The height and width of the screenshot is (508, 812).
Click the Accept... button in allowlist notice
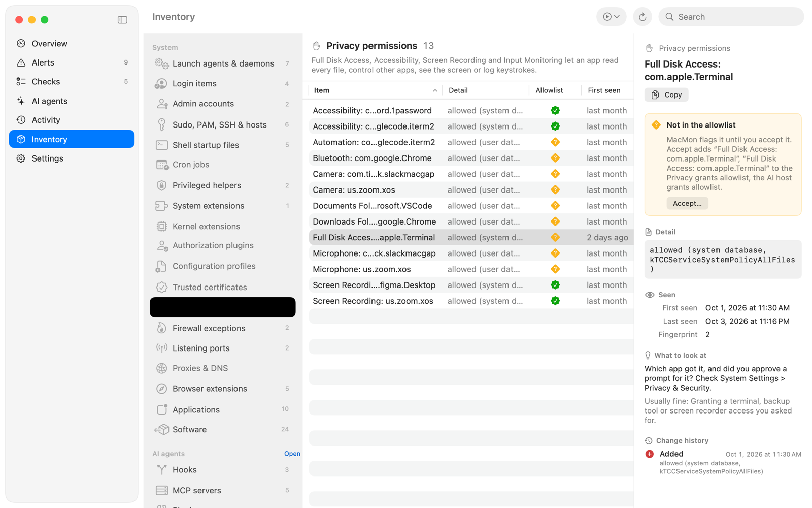687,203
